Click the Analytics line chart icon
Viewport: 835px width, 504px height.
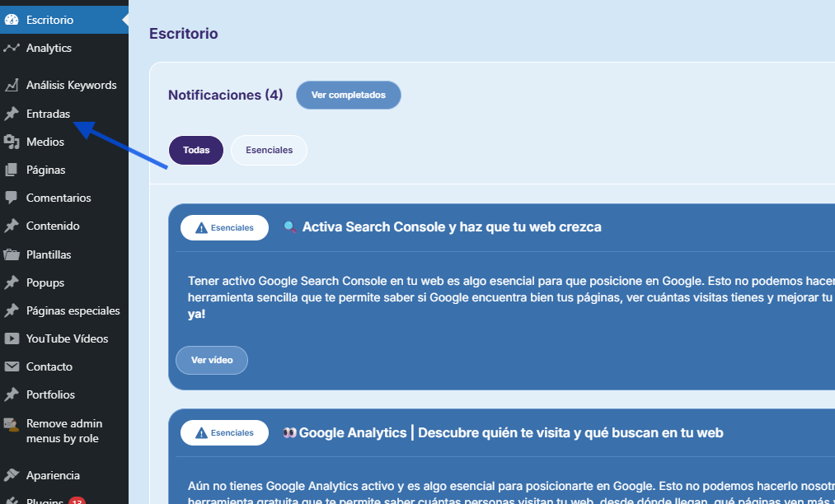click(12, 48)
